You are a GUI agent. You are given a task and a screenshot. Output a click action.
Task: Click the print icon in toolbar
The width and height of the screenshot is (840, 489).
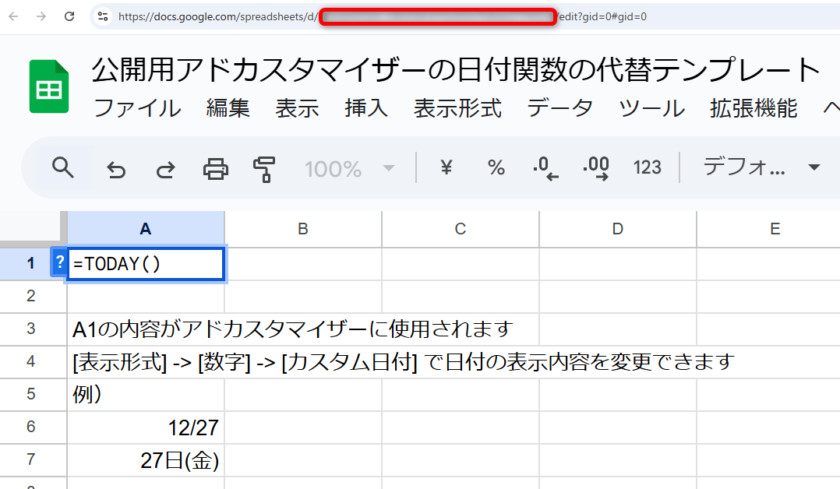click(x=215, y=168)
